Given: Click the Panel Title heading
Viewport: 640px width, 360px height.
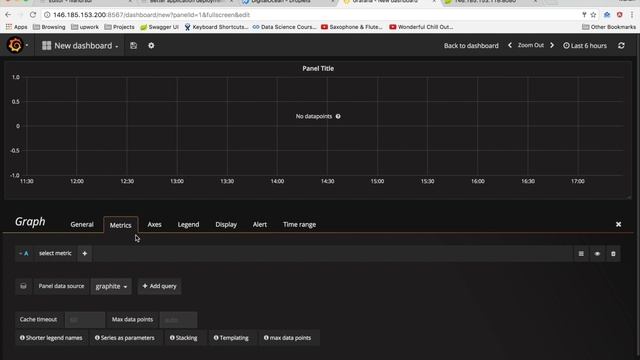Looking at the screenshot, I should point(318,69).
